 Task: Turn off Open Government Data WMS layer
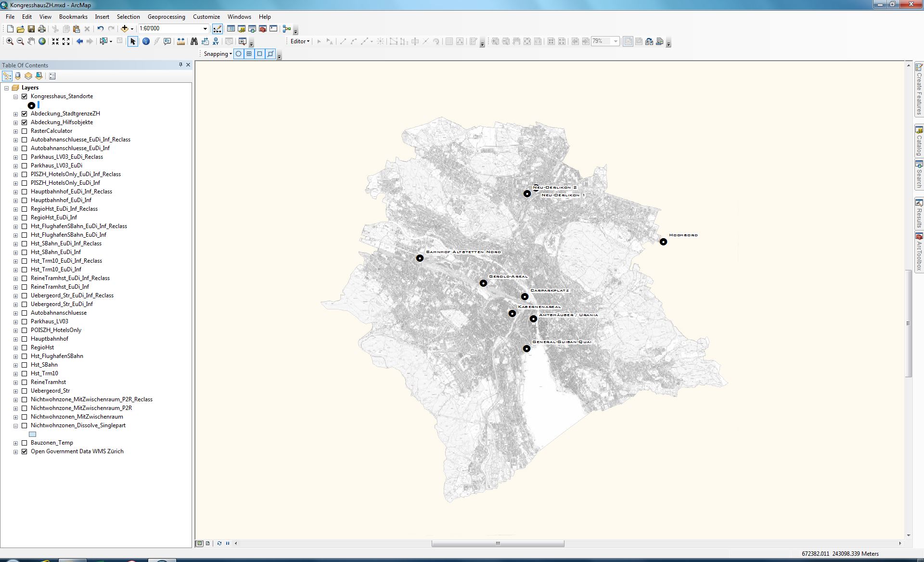[x=25, y=451]
